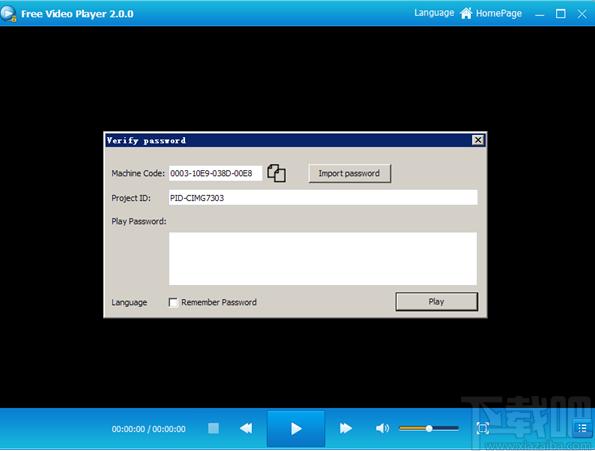
Task: Focus the Play Password text area
Action: [323, 259]
